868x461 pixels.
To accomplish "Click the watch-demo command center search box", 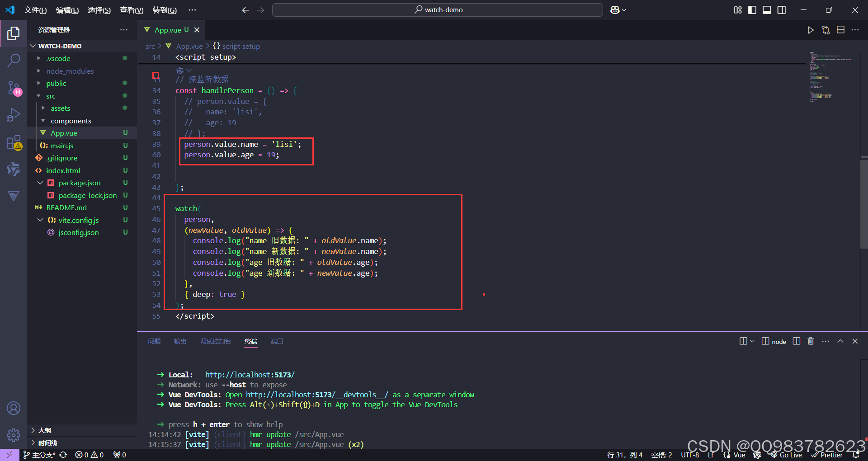I will (x=437, y=10).
